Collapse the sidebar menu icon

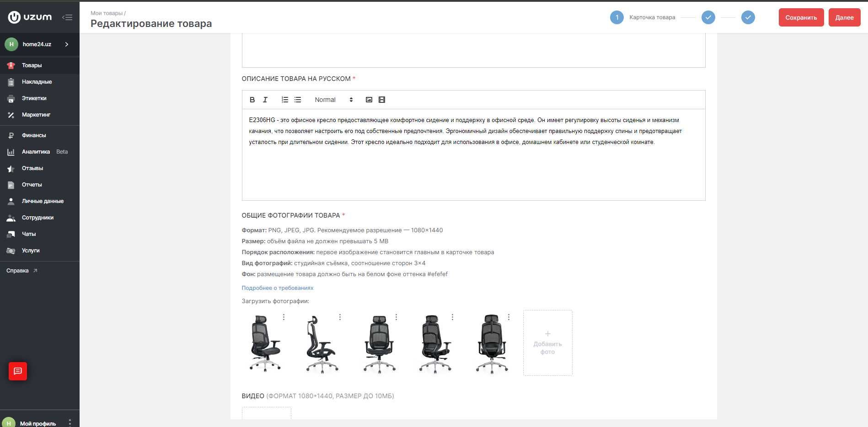coord(67,17)
